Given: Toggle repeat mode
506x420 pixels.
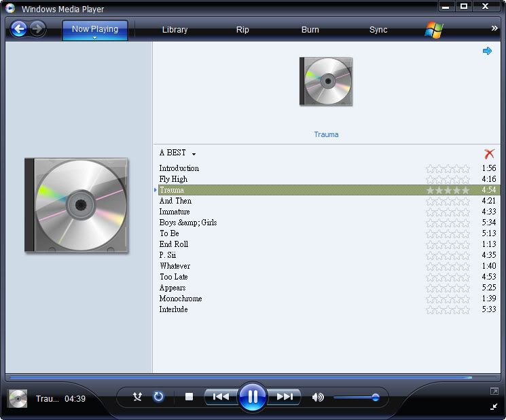Looking at the screenshot, I should pos(158,397).
